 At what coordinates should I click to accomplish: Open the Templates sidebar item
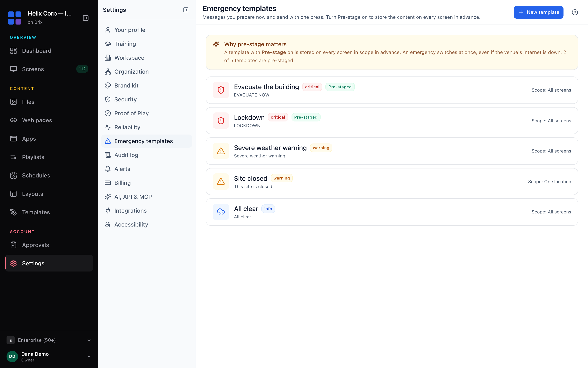[49, 212]
